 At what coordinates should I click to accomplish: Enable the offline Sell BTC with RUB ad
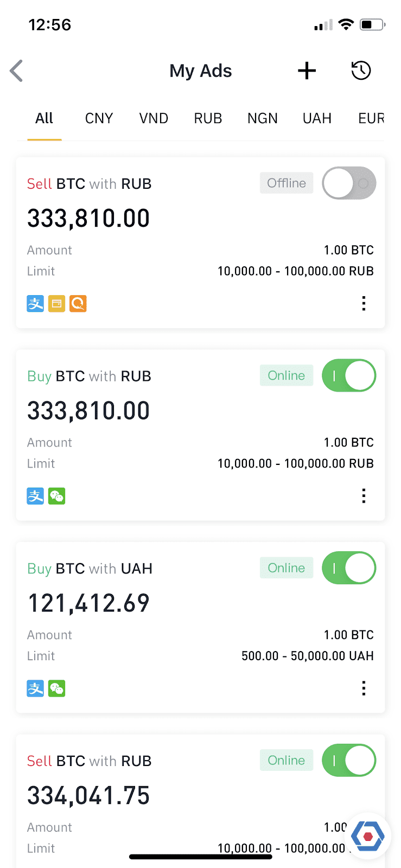pos(349,183)
